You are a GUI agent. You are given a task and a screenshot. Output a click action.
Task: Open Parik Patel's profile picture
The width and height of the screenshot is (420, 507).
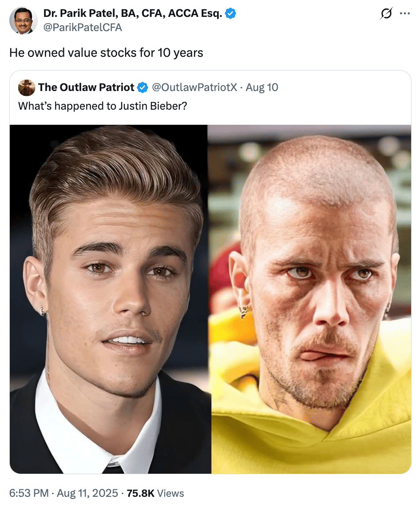pyautogui.click(x=23, y=20)
